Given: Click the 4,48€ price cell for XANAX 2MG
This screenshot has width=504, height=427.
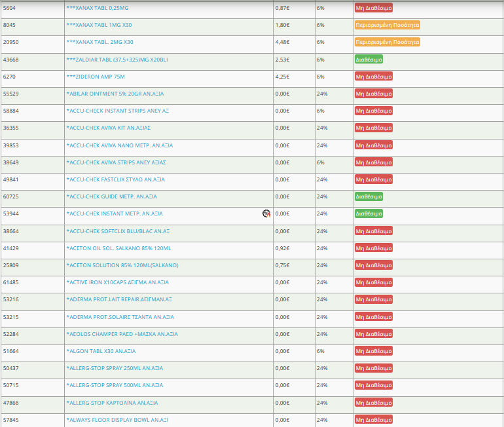Looking at the screenshot, I should point(282,43).
